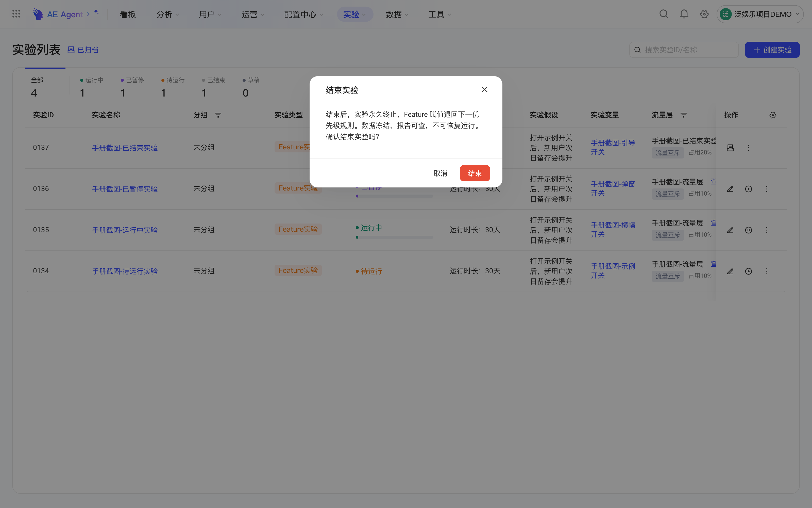Expand the 运营 menu
The height and width of the screenshot is (508, 812).
253,14
